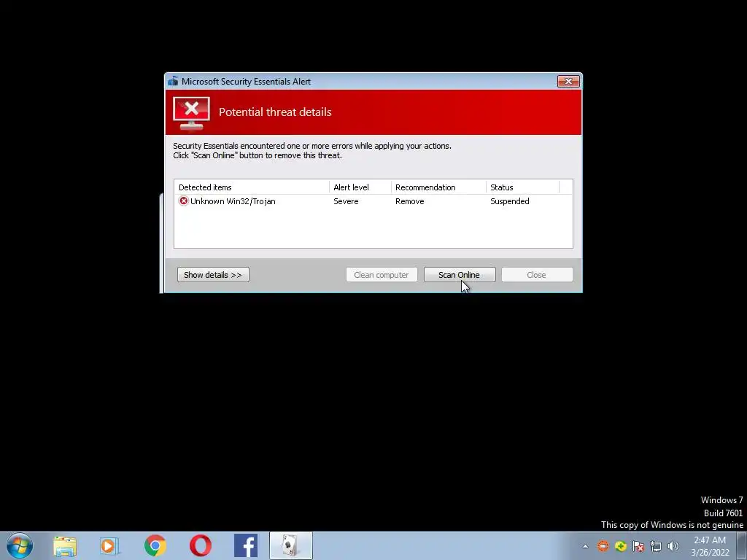Click the Remove recommendation cell
The width and height of the screenshot is (747, 560).
point(410,201)
